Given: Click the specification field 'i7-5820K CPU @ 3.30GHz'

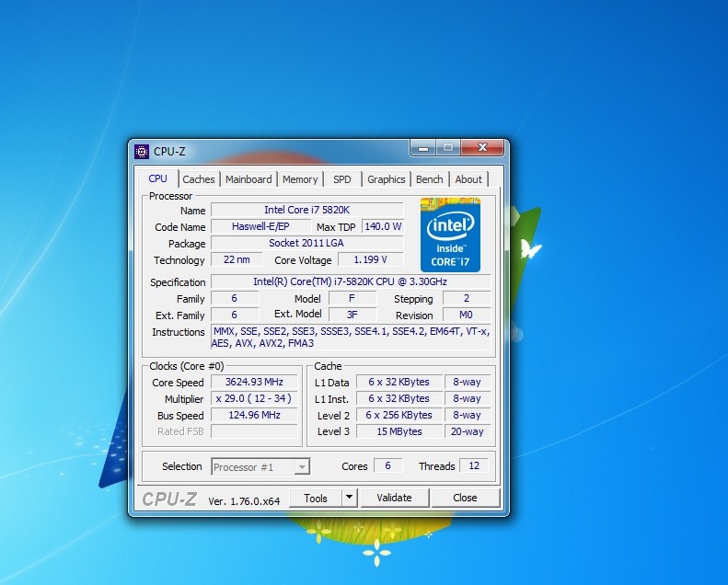Looking at the screenshot, I should 351,281.
